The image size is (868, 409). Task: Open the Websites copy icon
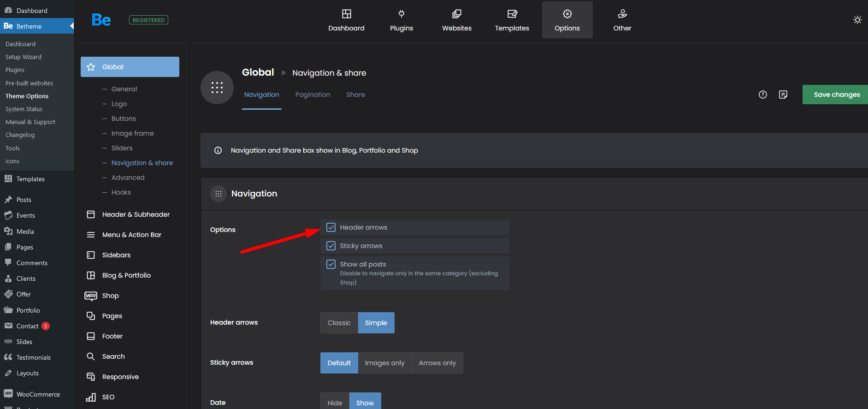[x=457, y=14]
